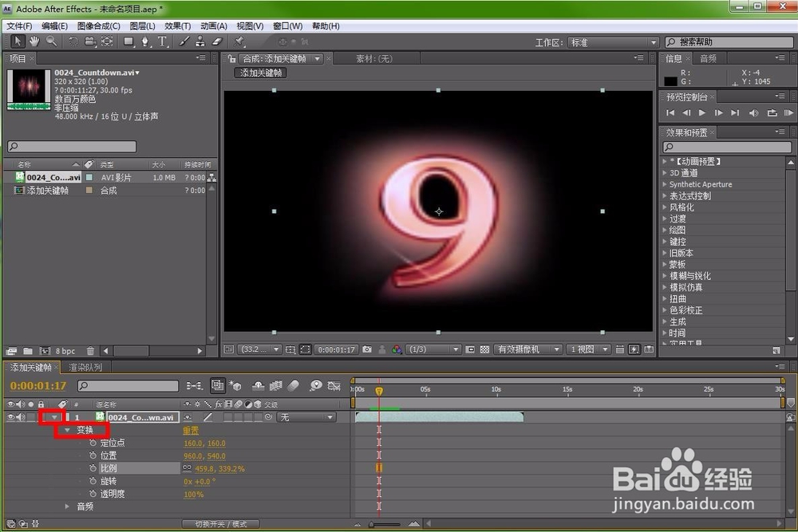Image resolution: width=798 pixels, height=532 pixels.
Task: Select the Pen tool
Action: coord(145,41)
